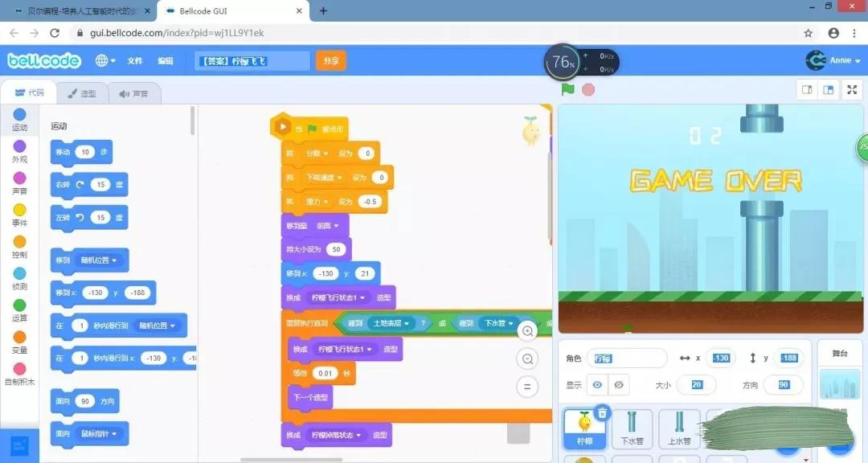Image resolution: width=868 pixels, height=463 pixels.
Task: Select the 声音 block category circle
Action: coord(19,178)
